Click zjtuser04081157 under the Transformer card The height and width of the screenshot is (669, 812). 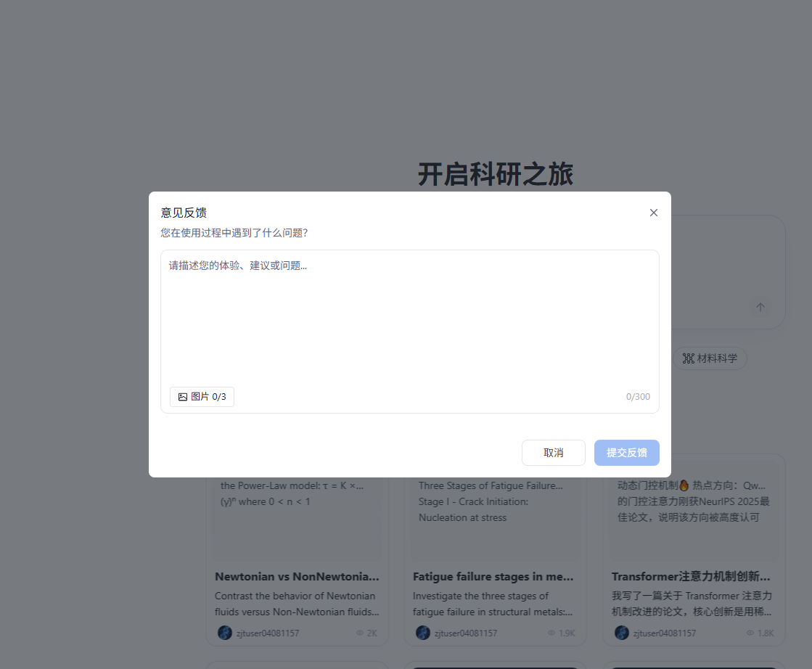pos(665,633)
